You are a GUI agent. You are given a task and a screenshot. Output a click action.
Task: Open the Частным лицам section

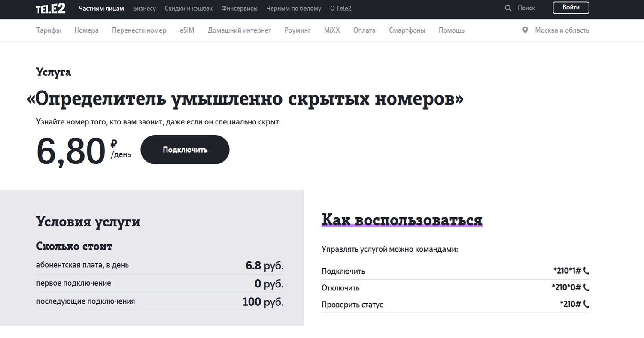(x=101, y=8)
